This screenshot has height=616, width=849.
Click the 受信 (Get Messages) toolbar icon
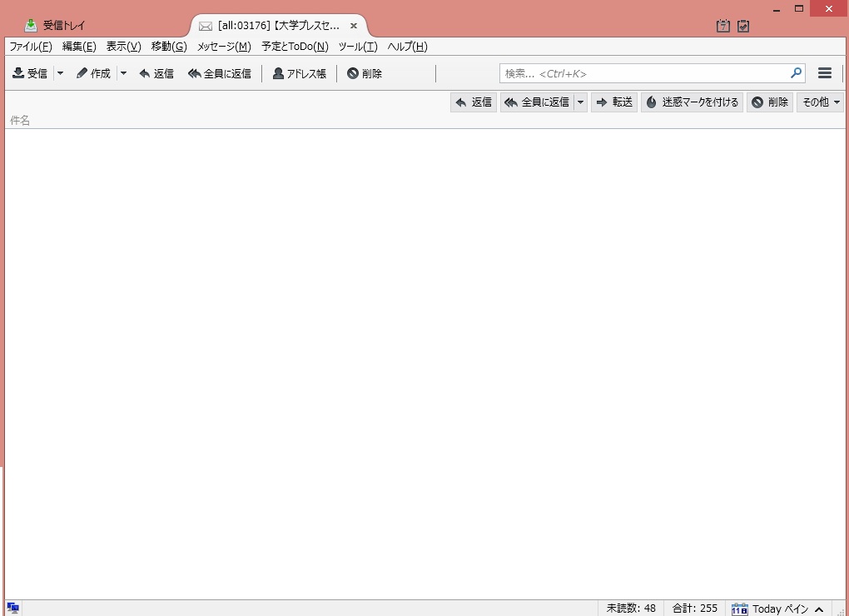pos(18,73)
